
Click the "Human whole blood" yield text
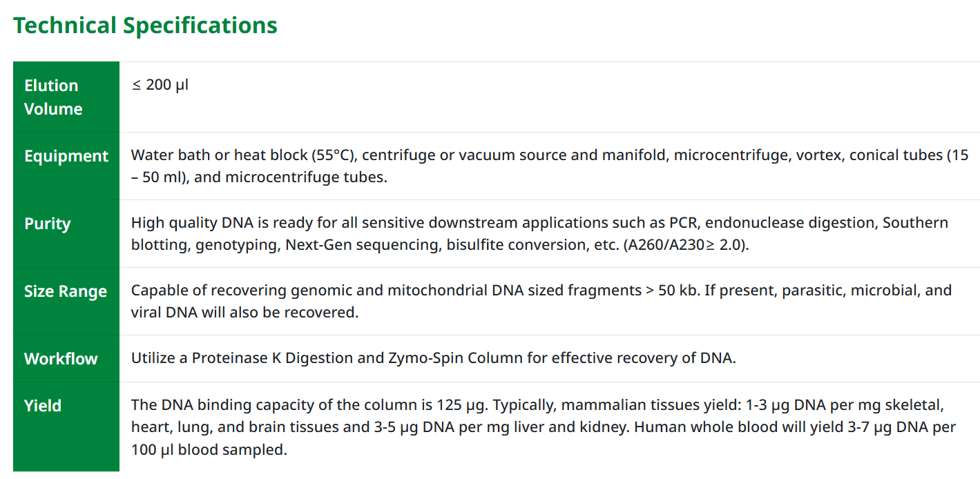click(694, 427)
